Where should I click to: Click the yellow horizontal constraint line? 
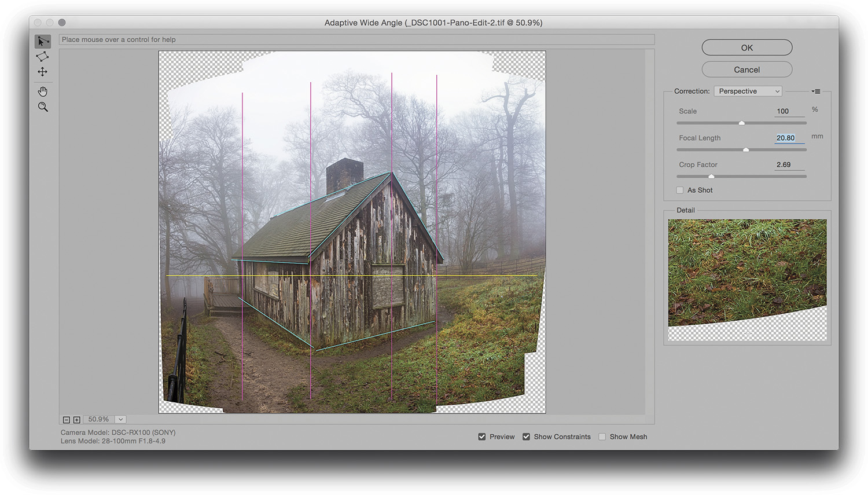[352, 276]
